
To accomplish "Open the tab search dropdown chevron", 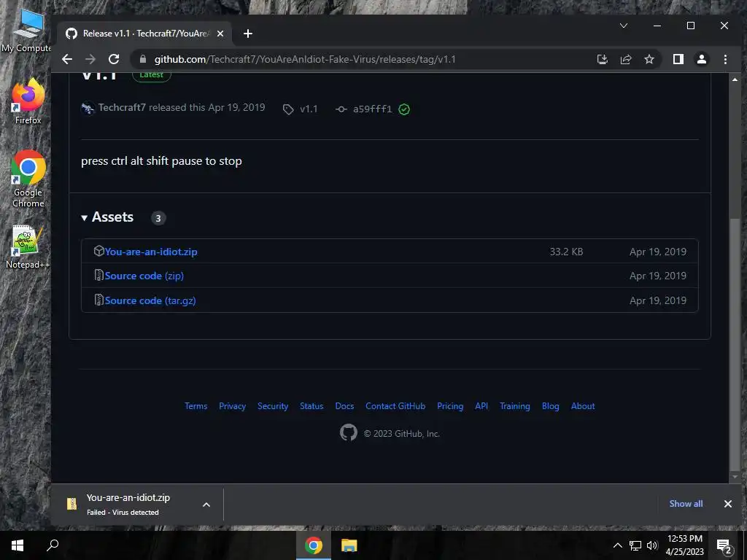I will [x=624, y=26].
